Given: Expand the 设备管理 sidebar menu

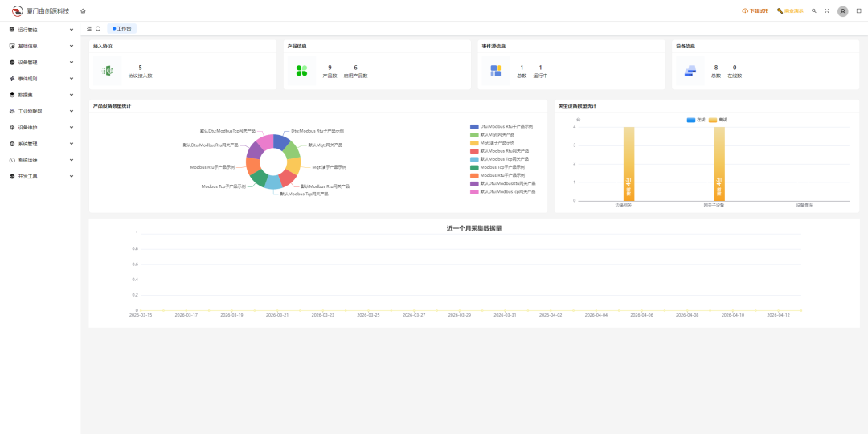Looking at the screenshot, I should pos(40,62).
